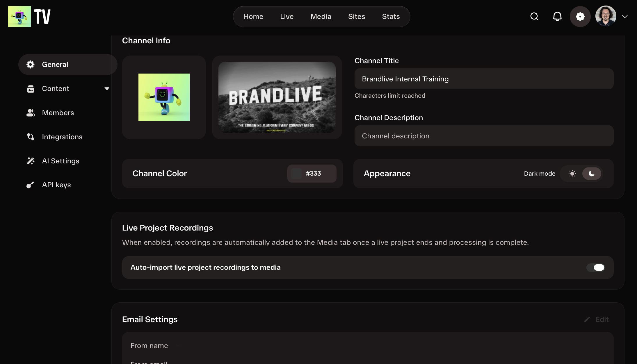This screenshot has height=364, width=637.
Task: Open Integrations settings
Action: [x=62, y=137]
